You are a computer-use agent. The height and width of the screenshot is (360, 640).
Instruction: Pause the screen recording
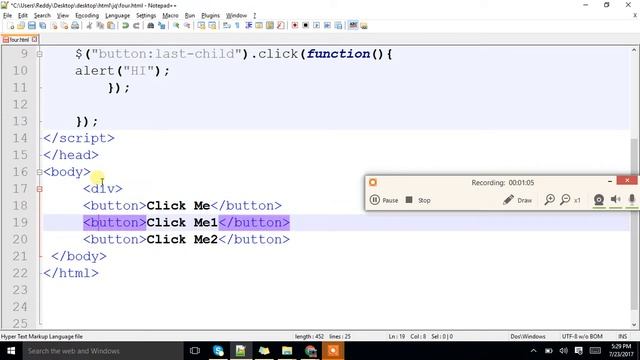[384, 200]
